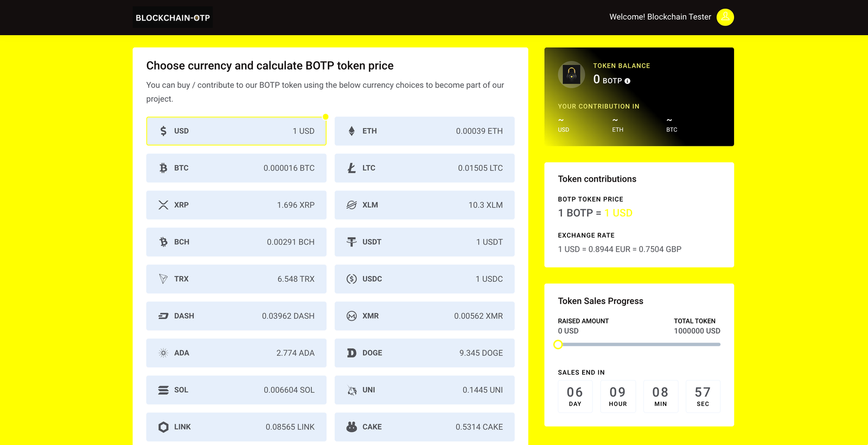868x445 pixels.
Task: Click the 0.000016 BTC amount
Action: tap(289, 168)
